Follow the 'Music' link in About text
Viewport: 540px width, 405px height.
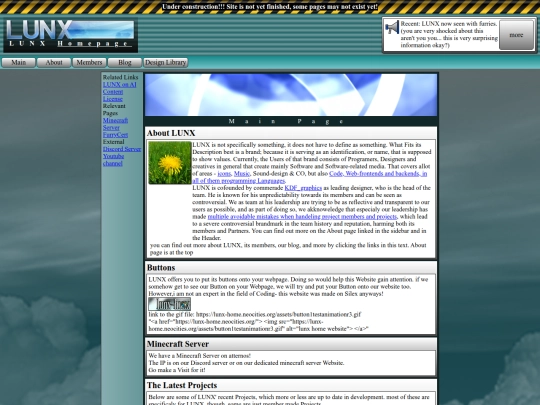tap(242, 174)
